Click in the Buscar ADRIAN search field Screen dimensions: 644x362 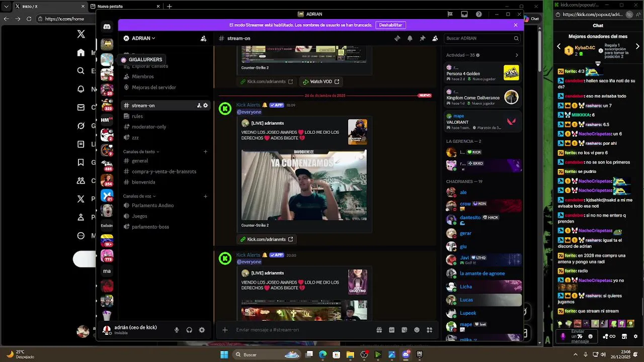pyautogui.click(x=482, y=38)
